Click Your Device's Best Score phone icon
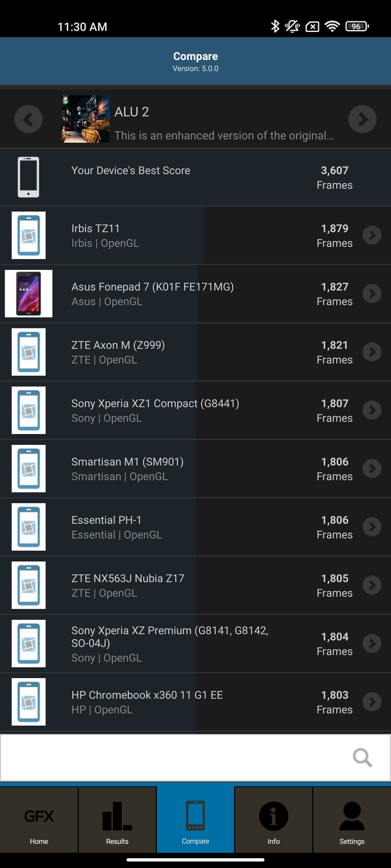This screenshot has height=868, width=391. pos(28,177)
